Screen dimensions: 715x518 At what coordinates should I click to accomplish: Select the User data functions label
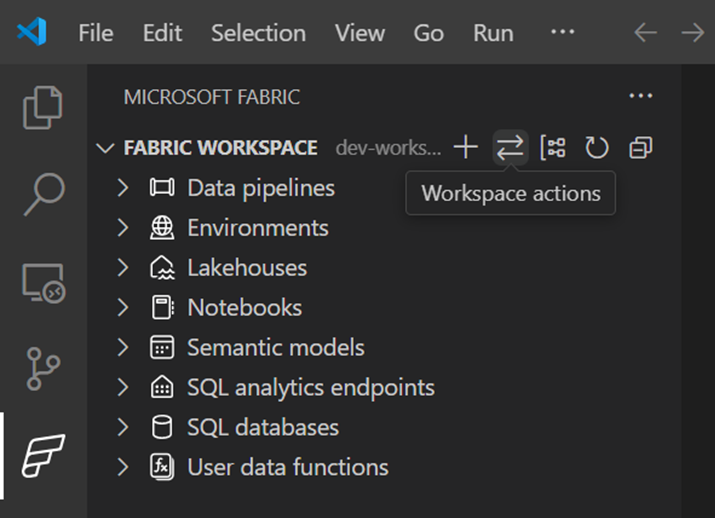pos(288,467)
